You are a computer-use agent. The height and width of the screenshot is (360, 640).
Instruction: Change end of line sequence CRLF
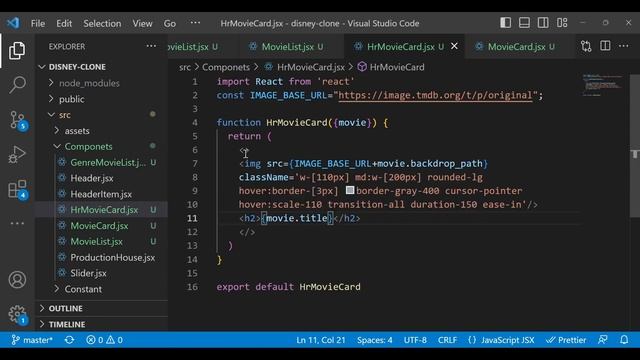pyautogui.click(x=447, y=340)
